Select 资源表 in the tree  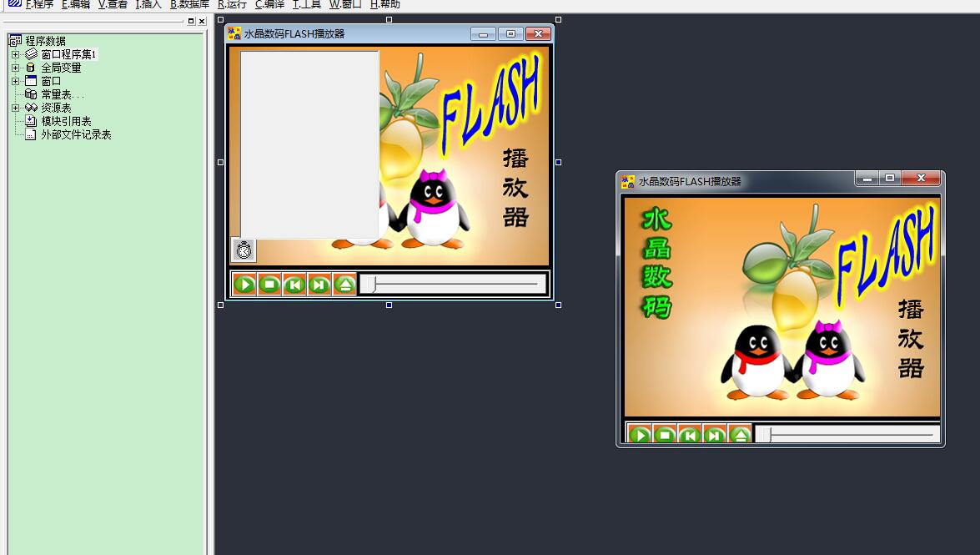tap(56, 108)
